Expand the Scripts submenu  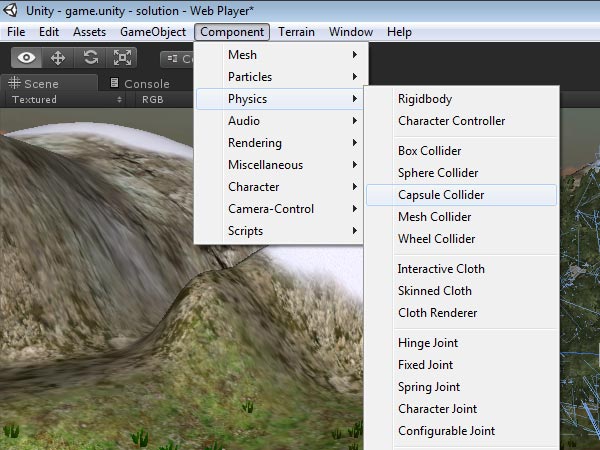pos(279,231)
